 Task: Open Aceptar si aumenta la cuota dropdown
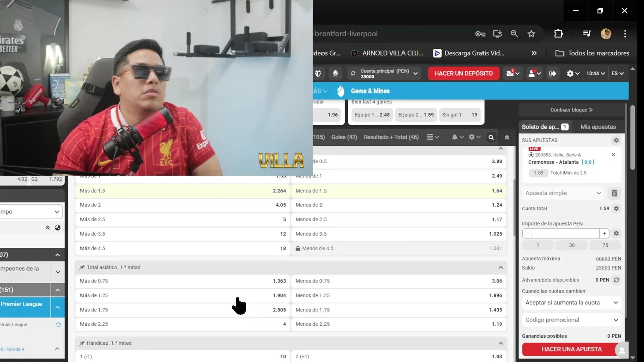572,303
